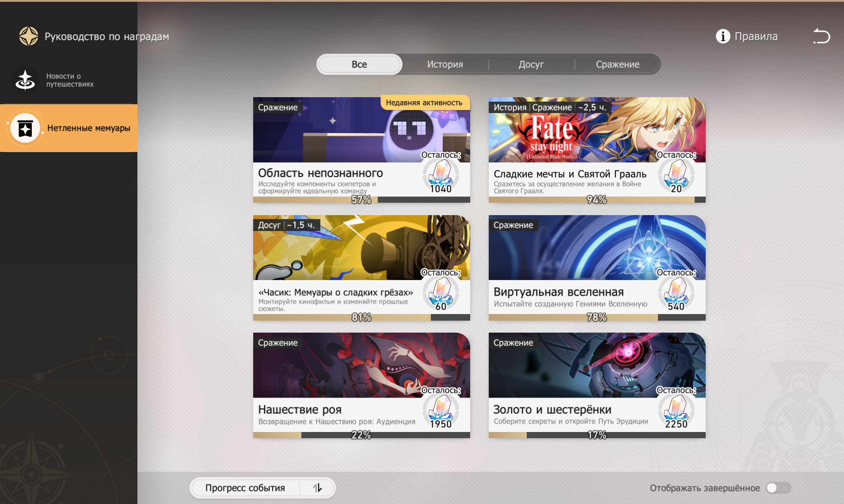Click the 22% progress bar
This screenshot has width=844, height=504.
(x=361, y=435)
